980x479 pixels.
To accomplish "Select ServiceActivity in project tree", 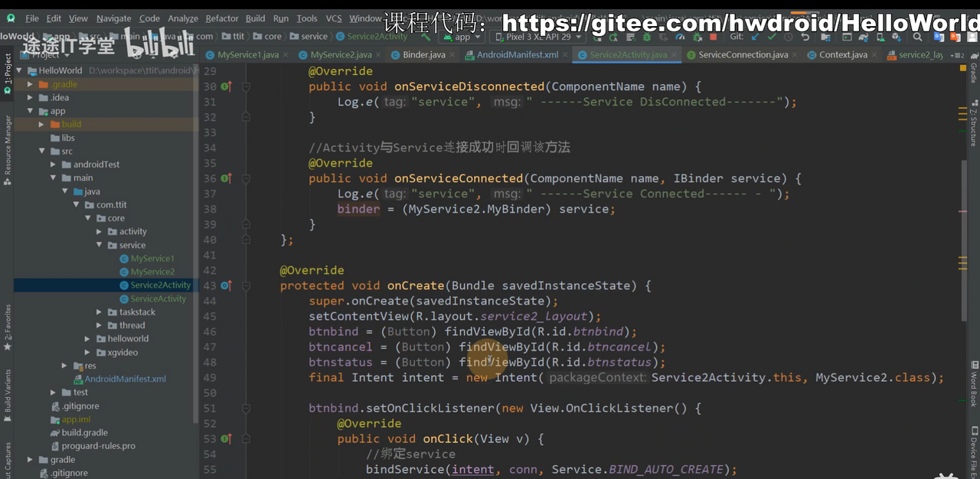I will click(158, 298).
